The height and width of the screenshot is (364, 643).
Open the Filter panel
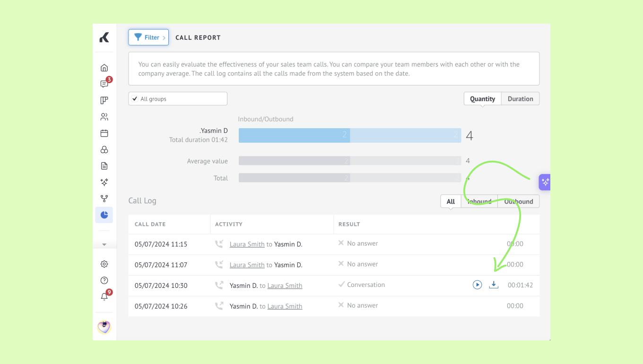(x=148, y=37)
